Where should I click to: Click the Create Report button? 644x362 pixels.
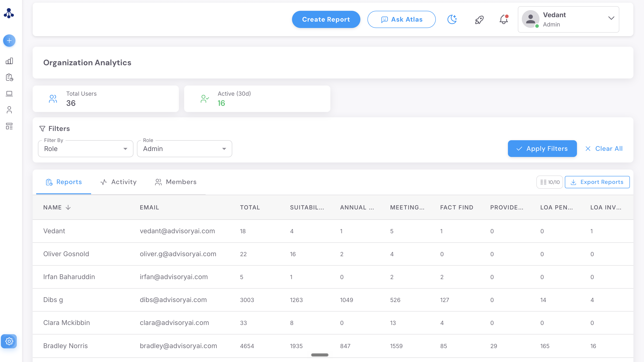pos(326,19)
